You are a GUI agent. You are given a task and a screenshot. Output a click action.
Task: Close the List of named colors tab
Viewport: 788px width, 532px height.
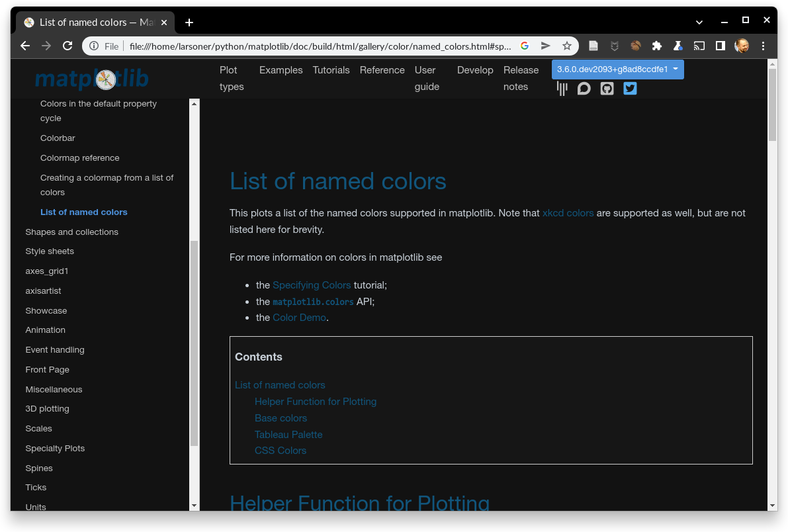coord(164,22)
